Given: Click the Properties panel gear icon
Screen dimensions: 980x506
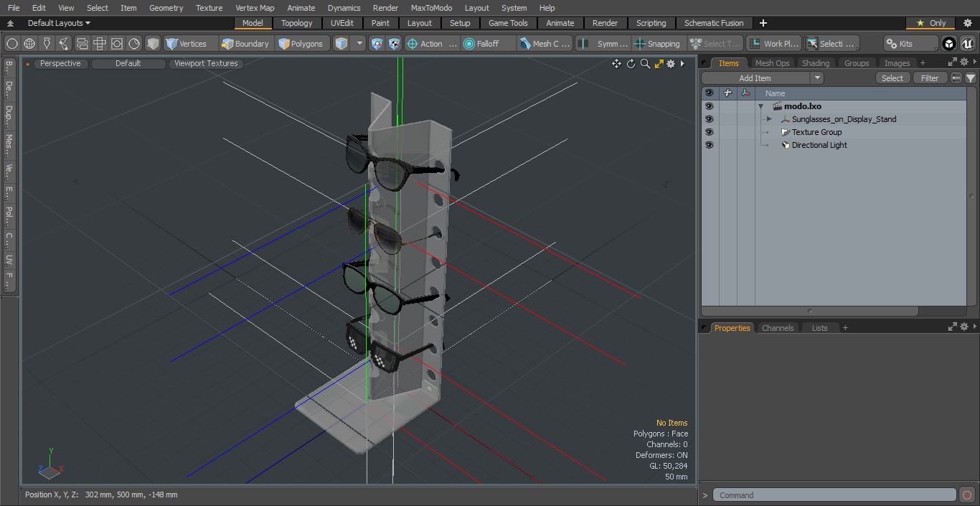Looking at the screenshot, I should 965,327.
